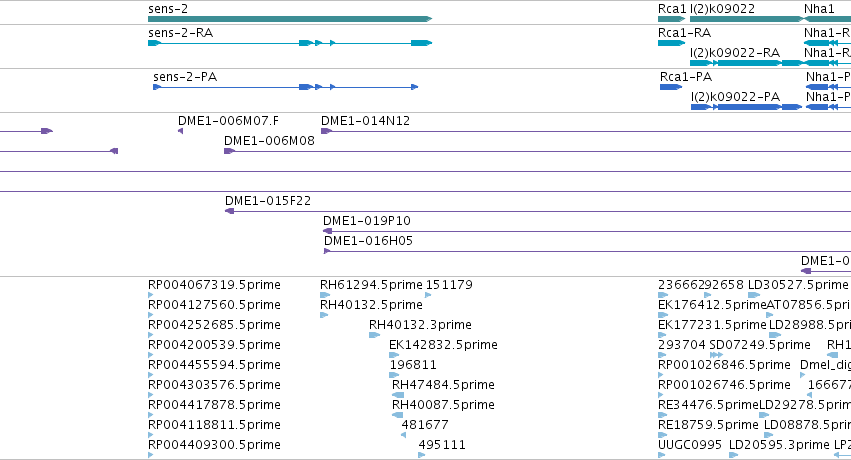Select the DME1-015F22 clone end arrow
851x460 pixels.
coord(230,211)
